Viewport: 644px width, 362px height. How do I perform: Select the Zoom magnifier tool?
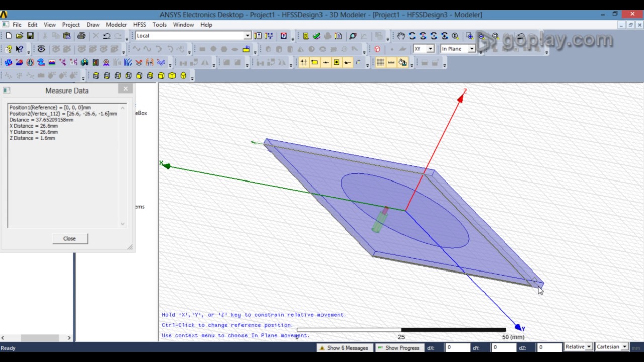pyautogui.click(x=455, y=36)
